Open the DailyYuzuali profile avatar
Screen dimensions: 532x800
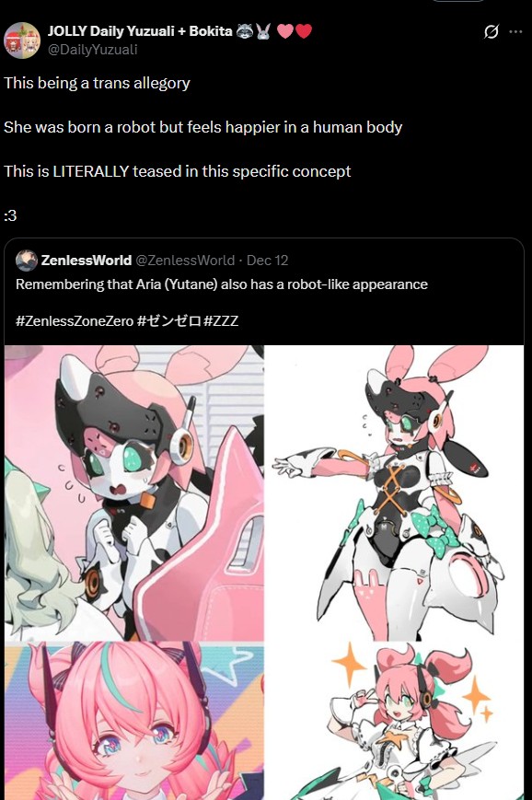pyautogui.click(x=22, y=41)
